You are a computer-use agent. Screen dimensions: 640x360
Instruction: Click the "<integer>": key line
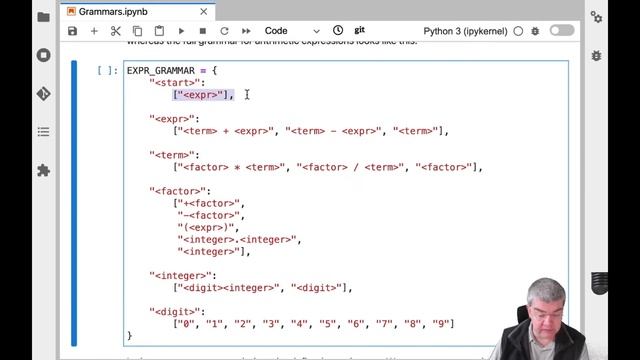(183, 276)
